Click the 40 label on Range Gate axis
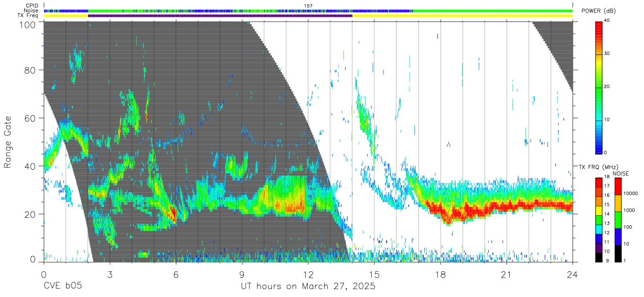The width and height of the screenshot is (644, 297). click(30, 166)
